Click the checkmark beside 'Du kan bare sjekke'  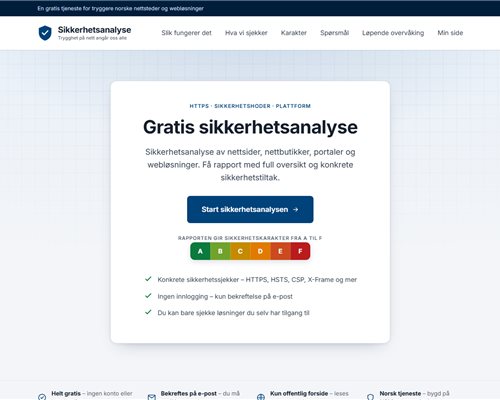(x=148, y=312)
